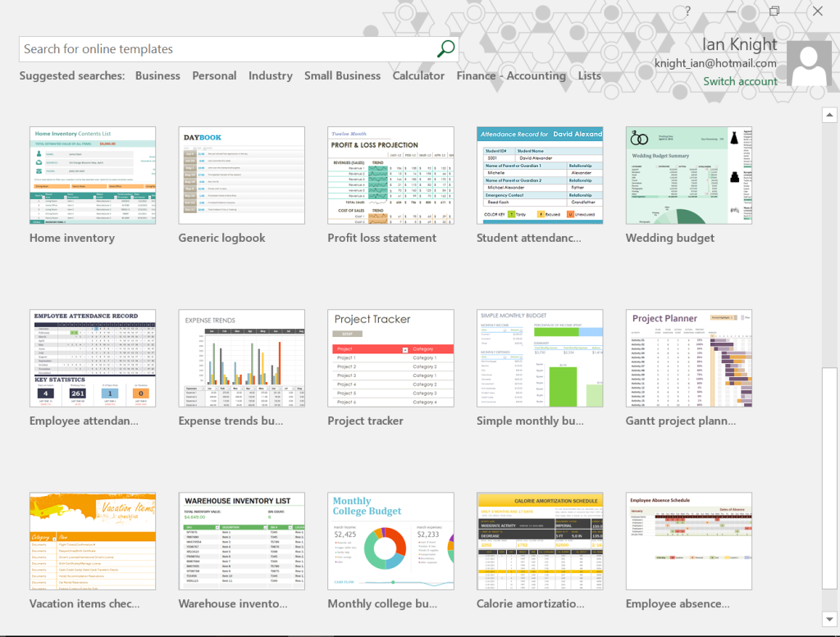Image resolution: width=840 pixels, height=637 pixels.
Task: Search suggested templates for Business
Action: [157, 75]
